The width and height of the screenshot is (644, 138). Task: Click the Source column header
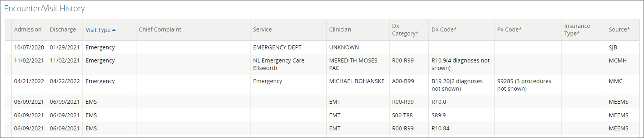[x=619, y=29]
